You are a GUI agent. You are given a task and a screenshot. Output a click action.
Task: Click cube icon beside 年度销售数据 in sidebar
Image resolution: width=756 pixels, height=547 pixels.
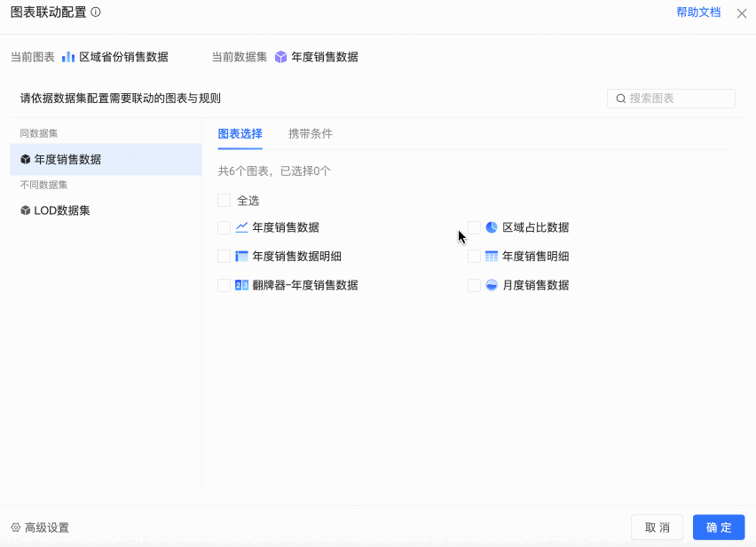click(x=26, y=159)
